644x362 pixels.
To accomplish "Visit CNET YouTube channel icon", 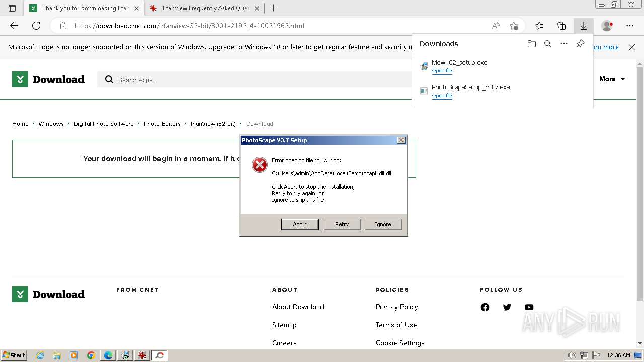I will [529, 307].
